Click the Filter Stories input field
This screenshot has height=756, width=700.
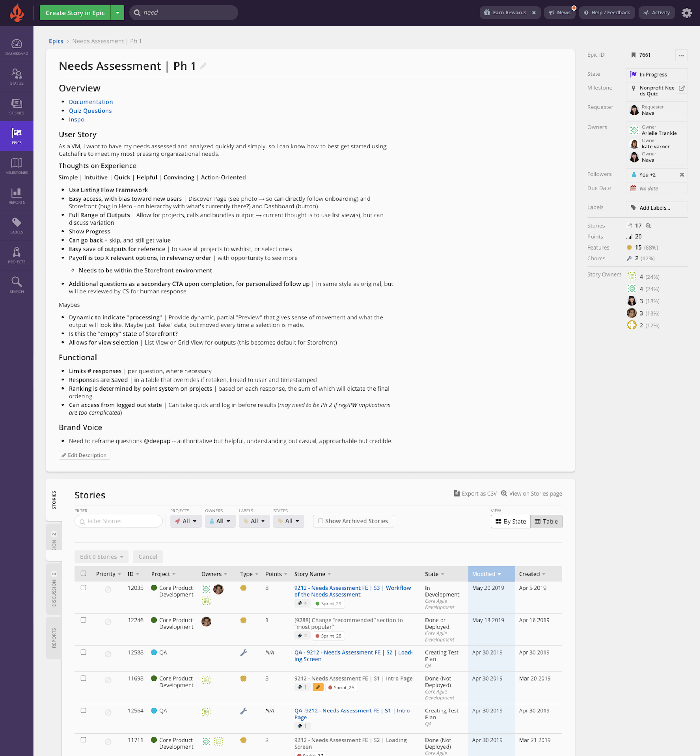point(119,521)
